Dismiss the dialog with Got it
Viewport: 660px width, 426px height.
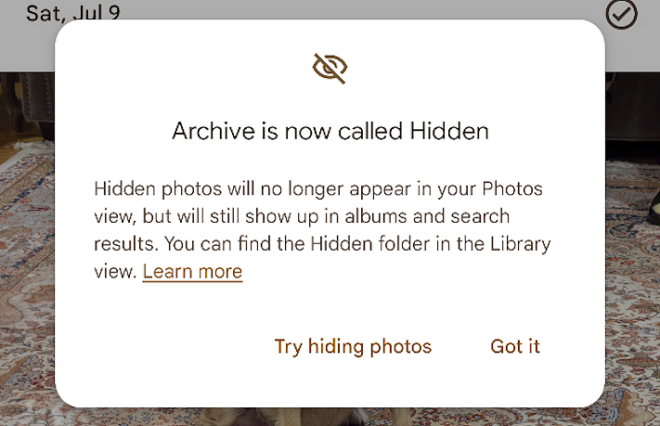[515, 346]
